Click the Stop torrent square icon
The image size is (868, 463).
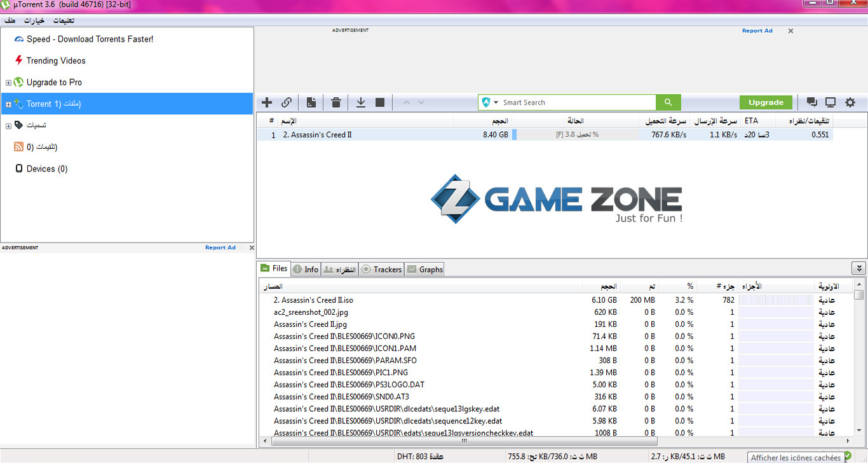click(x=380, y=102)
